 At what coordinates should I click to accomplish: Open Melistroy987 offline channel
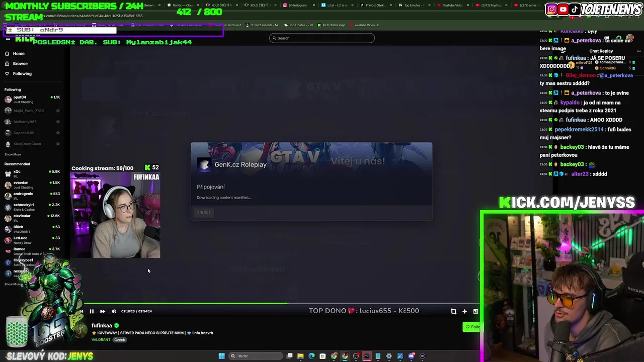coord(32,122)
